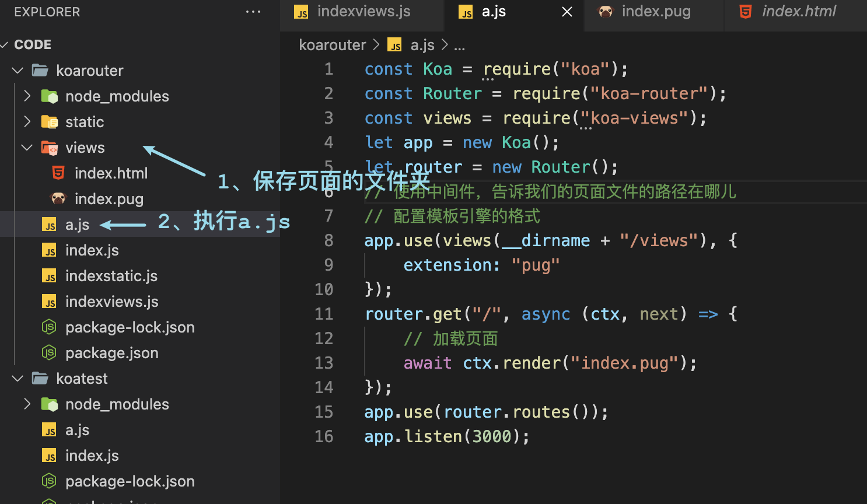The width and height of the screenshot is (867, 504).
Task: Click the "koa-router" string on line 2
Action: pyautogui.click(x=649, y=93)
